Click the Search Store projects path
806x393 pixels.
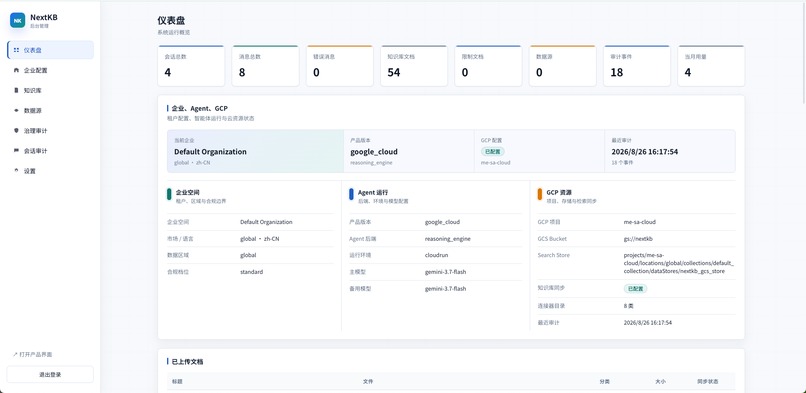tap(679, 263)
